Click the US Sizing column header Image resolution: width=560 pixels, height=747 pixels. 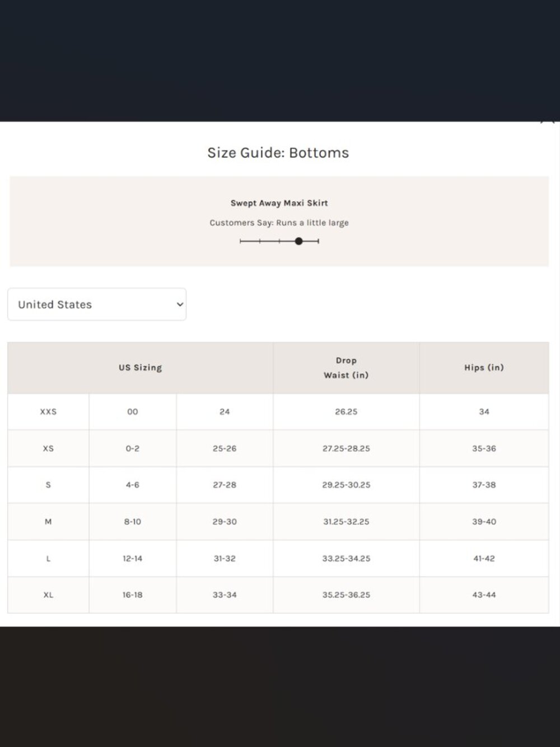click(140, 368)
